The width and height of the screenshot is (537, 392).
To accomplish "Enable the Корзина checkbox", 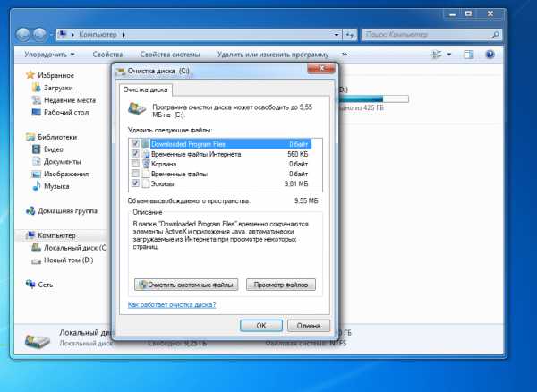I will pyautogui.click(x=135, y=164).
